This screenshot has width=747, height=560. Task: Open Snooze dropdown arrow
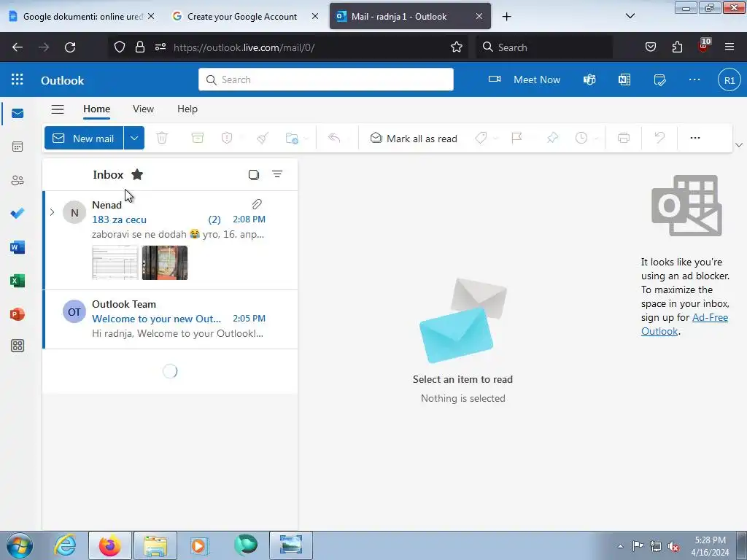[x=596, y=139]
